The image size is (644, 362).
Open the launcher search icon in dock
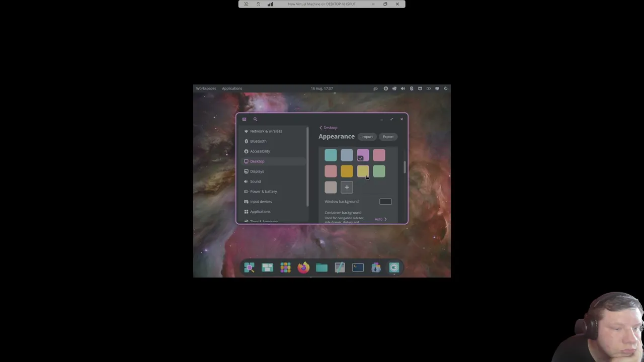click(x=249, y=267)
